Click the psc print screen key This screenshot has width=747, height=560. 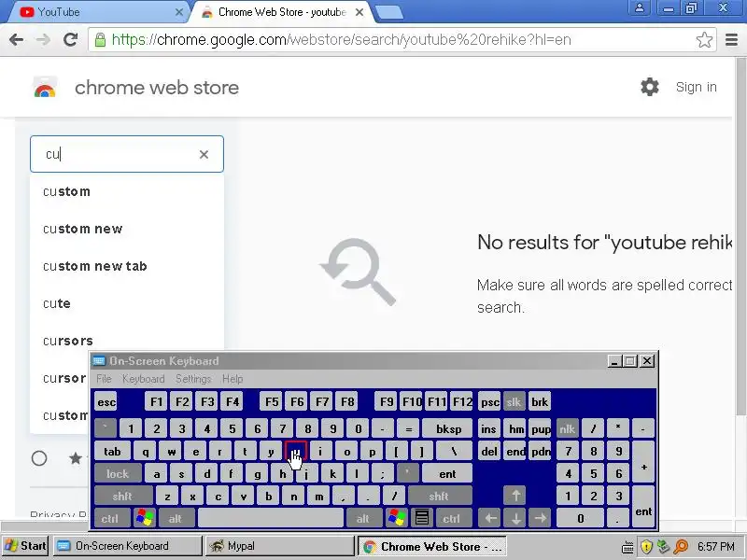489,402
